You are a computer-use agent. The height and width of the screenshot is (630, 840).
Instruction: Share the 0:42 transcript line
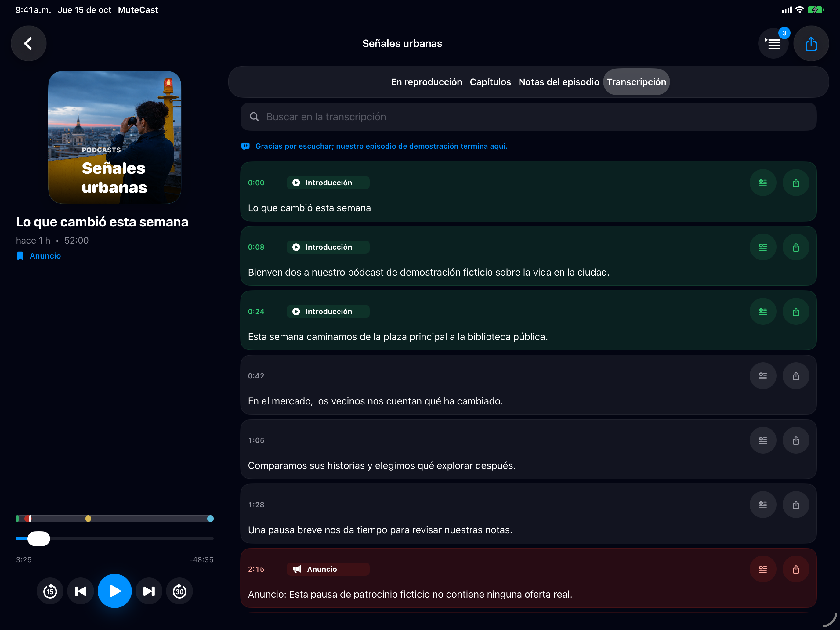point(796,376)
